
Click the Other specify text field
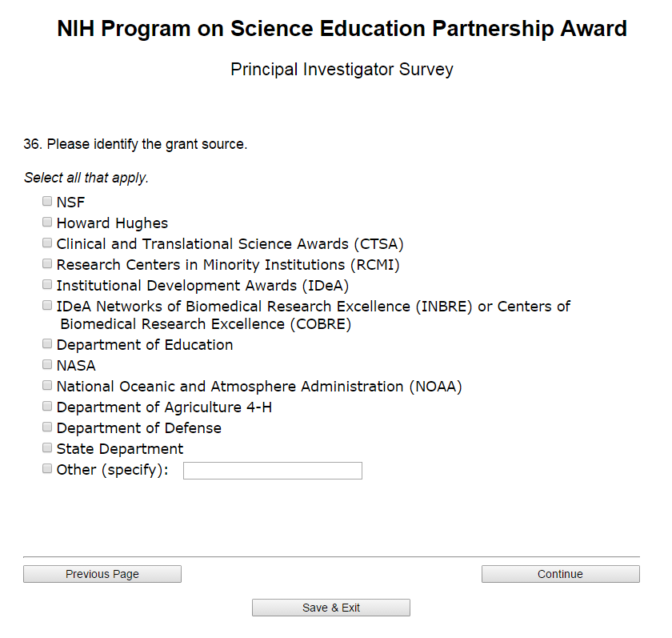pos(272,471)
